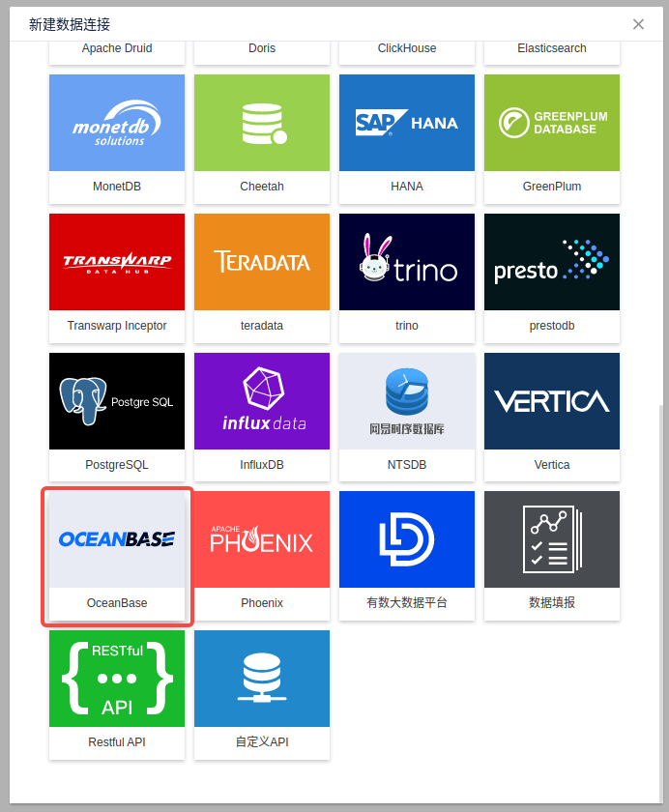
Task: Open the 数据填报 checklist icon
Action: point(552,539)
